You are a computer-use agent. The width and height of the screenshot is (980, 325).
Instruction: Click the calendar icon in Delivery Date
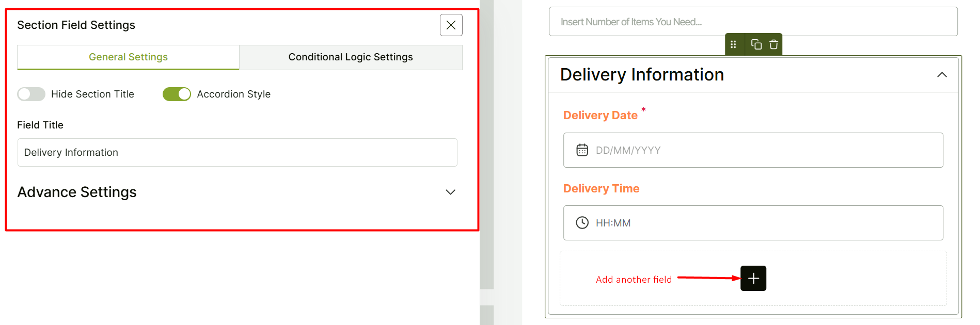coord(582,150)
